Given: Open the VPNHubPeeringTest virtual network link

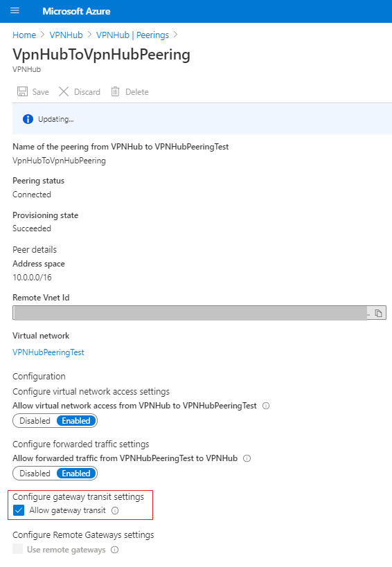Looking at the screenshot, I should click(48, 352).
